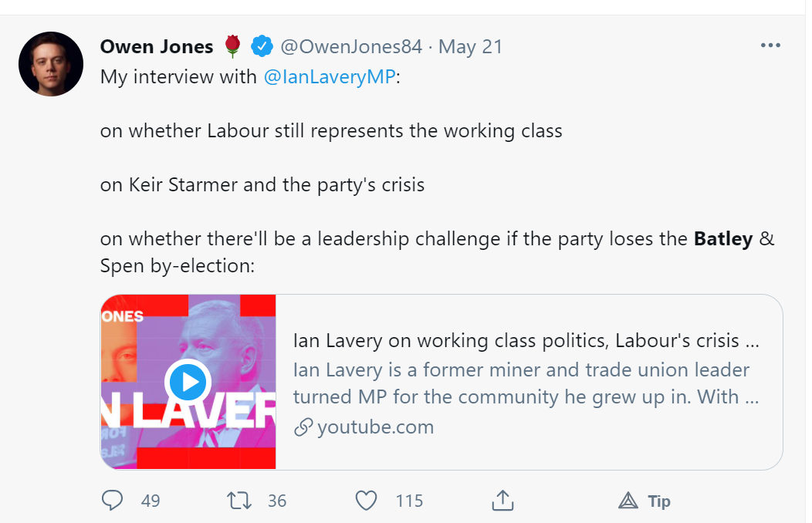The width and height of the screenshot is (812, 523).
Task: Open the three-dot More menu on tweet
Action: [x=770, y=46]
